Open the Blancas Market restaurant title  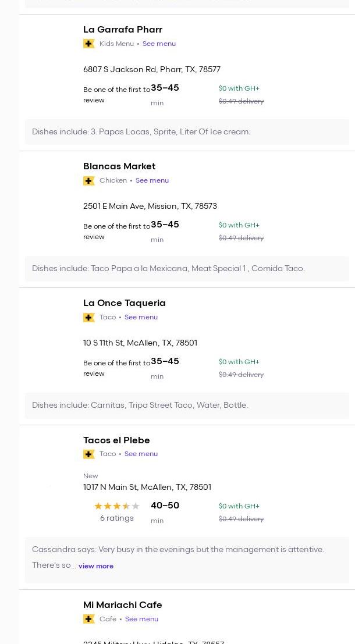coord(119,166)
